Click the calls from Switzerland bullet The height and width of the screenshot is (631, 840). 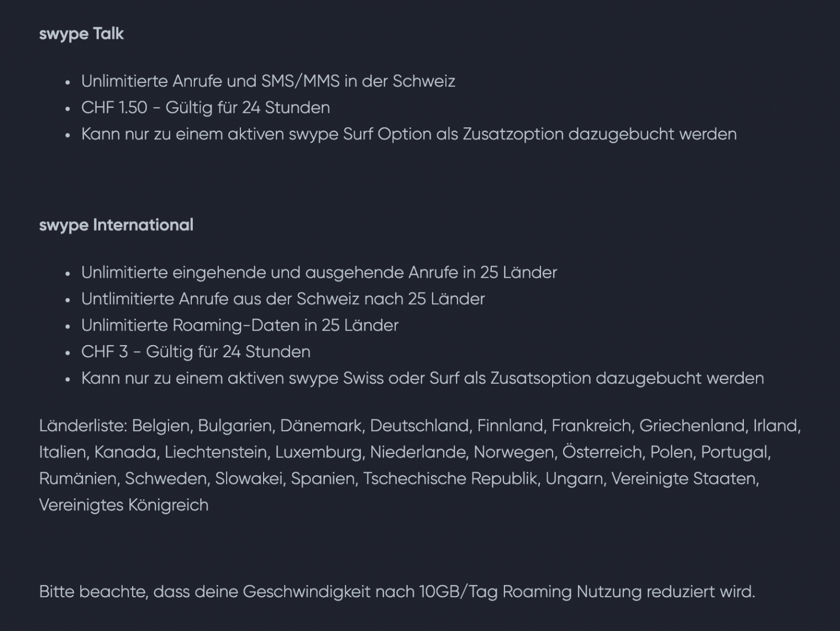282,299
